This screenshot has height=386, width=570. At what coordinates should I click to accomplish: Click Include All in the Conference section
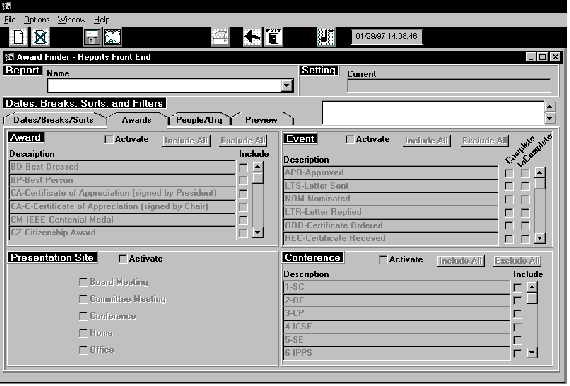[460, 261]
